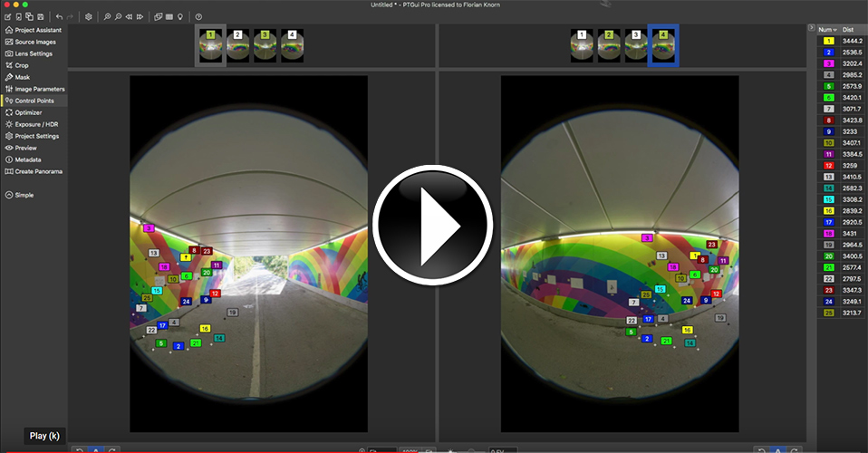Click red swatch 12 in the control point table
The width and height of the screenshot is (868, 453).
coord(829,166)
